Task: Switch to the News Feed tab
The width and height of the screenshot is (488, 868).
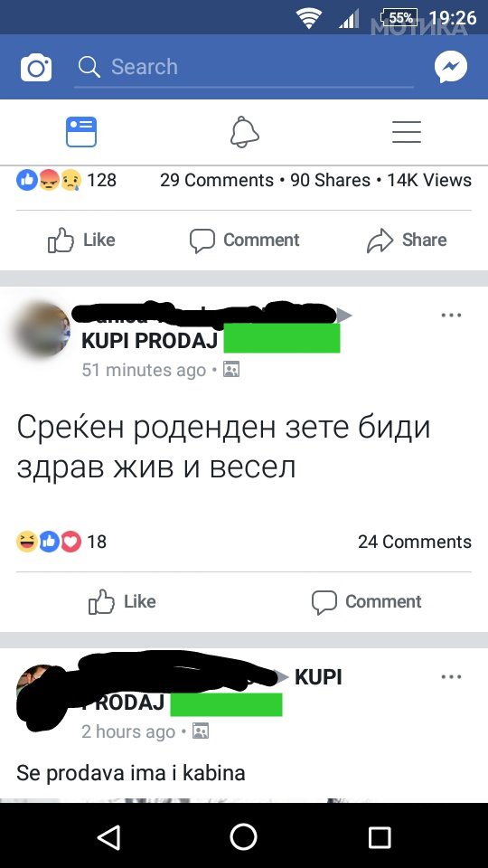Action: [81, 132]
